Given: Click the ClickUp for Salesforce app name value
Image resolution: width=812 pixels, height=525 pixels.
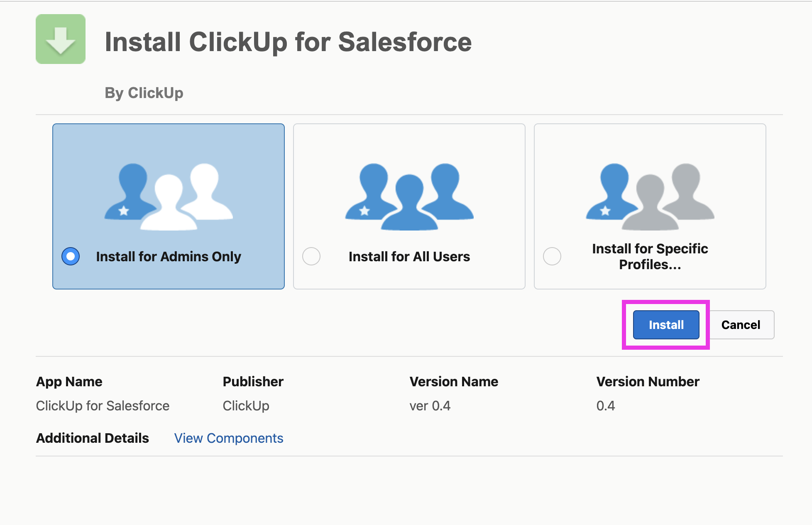Looking at the screenshot, I should 103,406.
